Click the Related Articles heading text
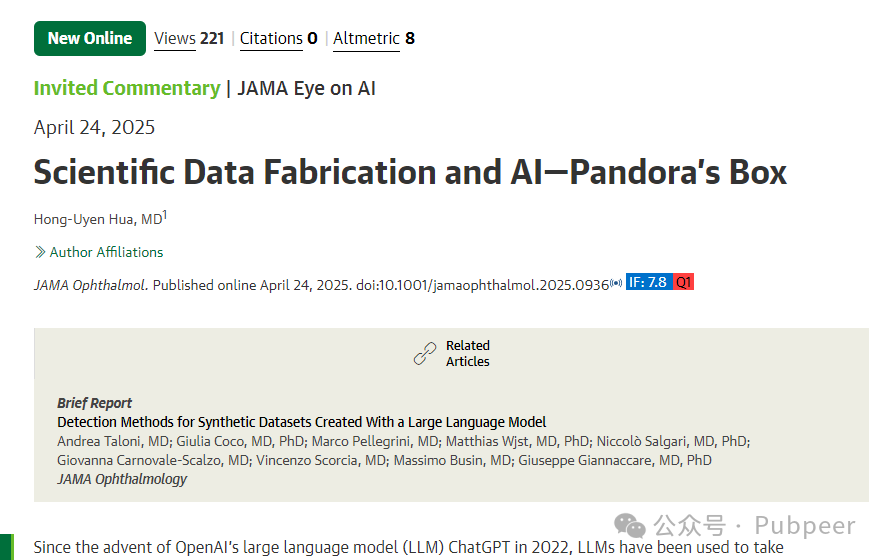Image resolution: width=881 pixels, height=560 pixels. click(x=468, y=353)
